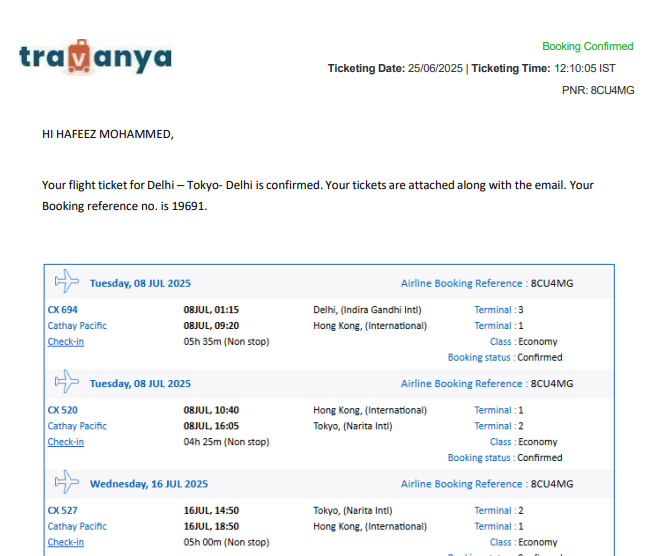Click the airplane icon beside Wednesday, 16 JUL 2025
Viewport: 649px width, 556px height.
(x=66, y=482)
